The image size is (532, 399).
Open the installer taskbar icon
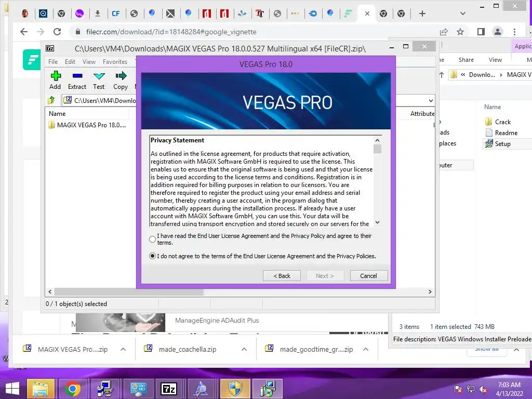268,389
